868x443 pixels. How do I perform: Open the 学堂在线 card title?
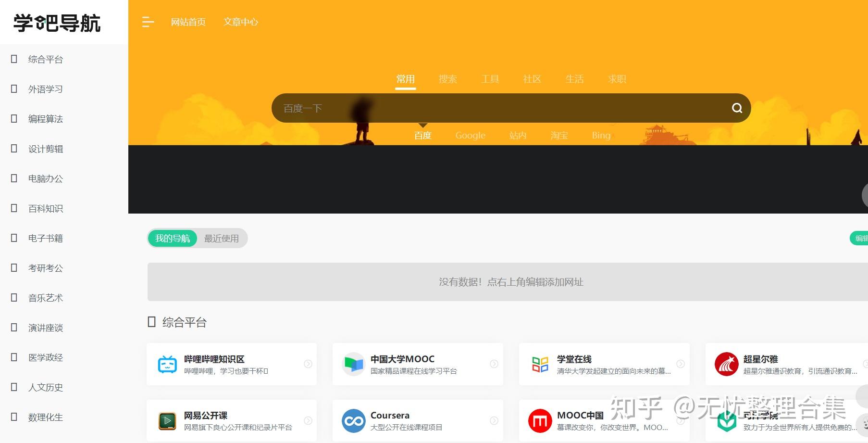574,359
